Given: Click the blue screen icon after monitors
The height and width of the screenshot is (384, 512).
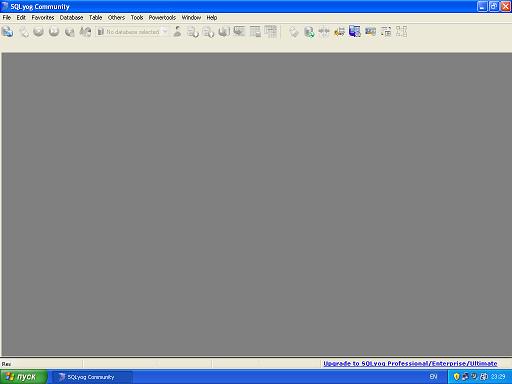Looking at the screenshot, I should [x=370, y=32].
